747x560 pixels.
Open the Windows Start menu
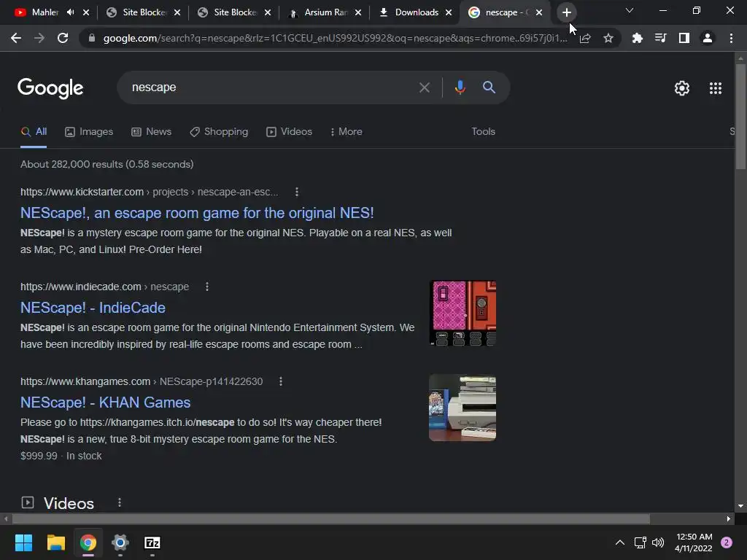click(x=23, y=542)
